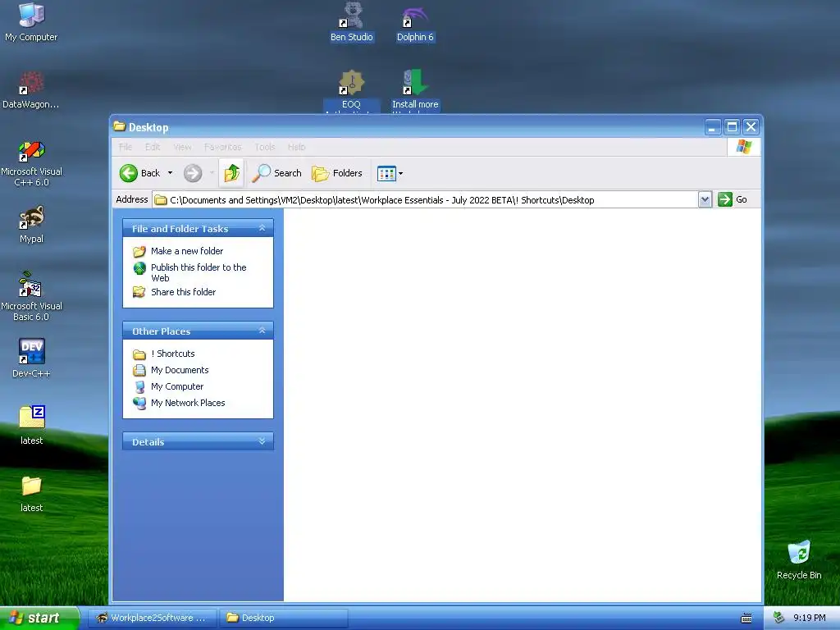Open My Computer desktop icon
This screenshot has width=840, height=630.
point(31,21)
